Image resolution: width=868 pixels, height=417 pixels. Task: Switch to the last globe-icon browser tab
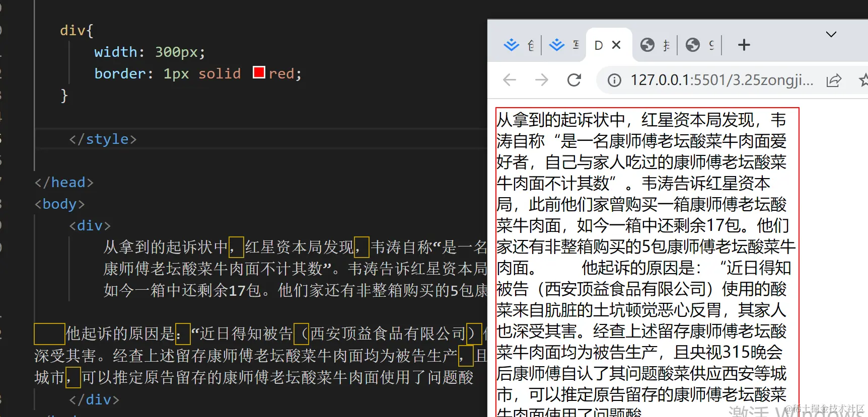[x=700, y=45]
